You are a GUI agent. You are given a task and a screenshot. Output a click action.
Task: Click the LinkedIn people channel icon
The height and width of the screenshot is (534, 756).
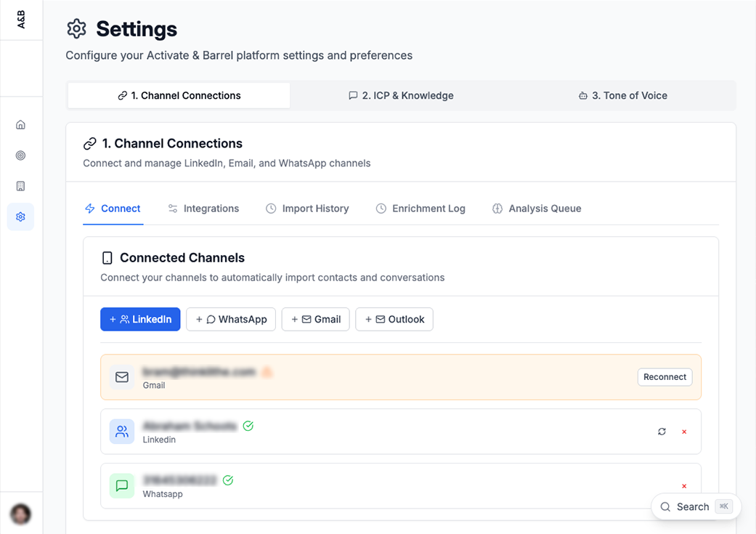tap(122, 432)
